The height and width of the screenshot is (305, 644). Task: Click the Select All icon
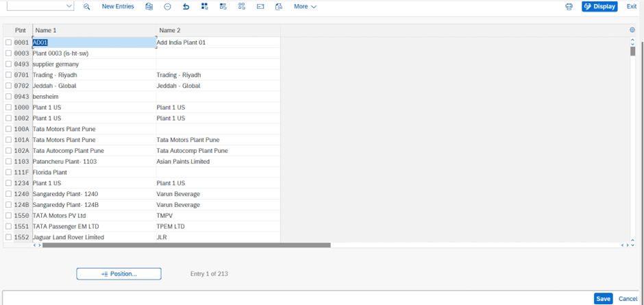205,7
